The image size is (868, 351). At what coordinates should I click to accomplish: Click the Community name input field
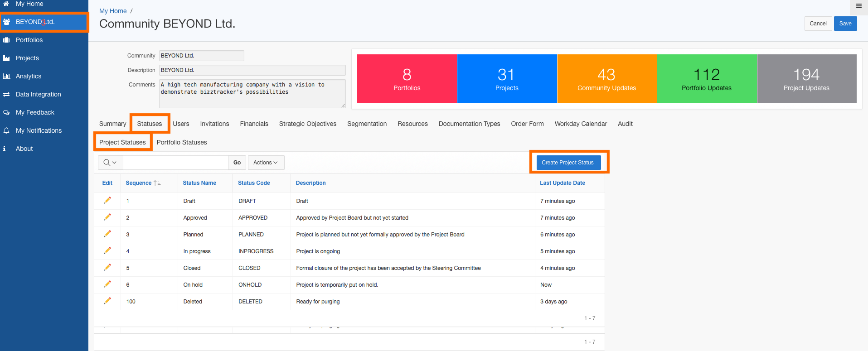click(201, 56)
